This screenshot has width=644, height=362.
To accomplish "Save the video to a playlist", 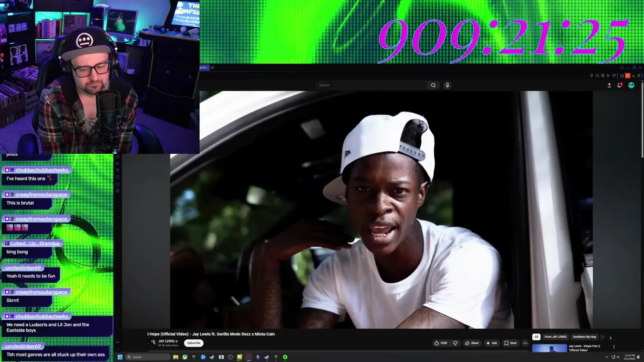I will pos(510,343).
